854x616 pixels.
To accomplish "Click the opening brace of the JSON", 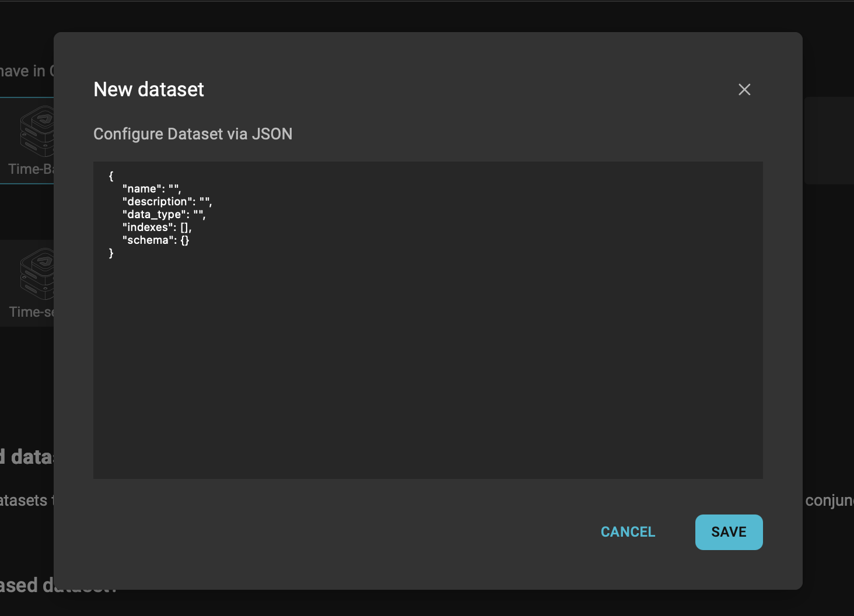I will click(x=111, y=176).
